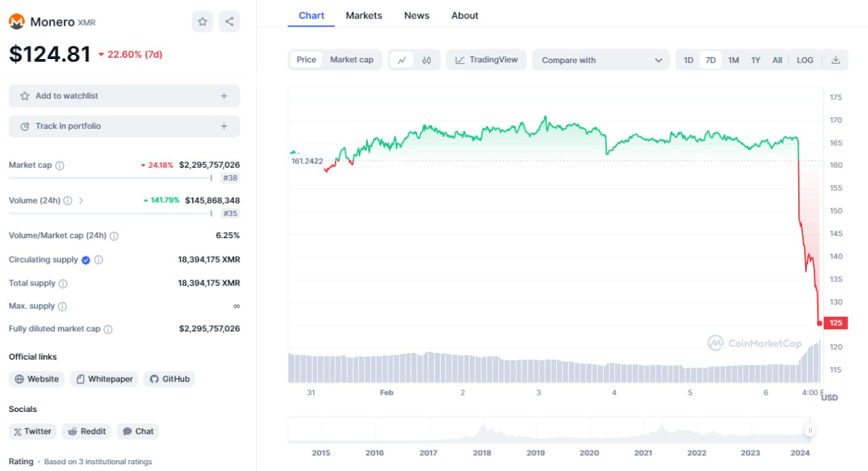Click the Circulating supply info icon

click(x=98, y=260)
